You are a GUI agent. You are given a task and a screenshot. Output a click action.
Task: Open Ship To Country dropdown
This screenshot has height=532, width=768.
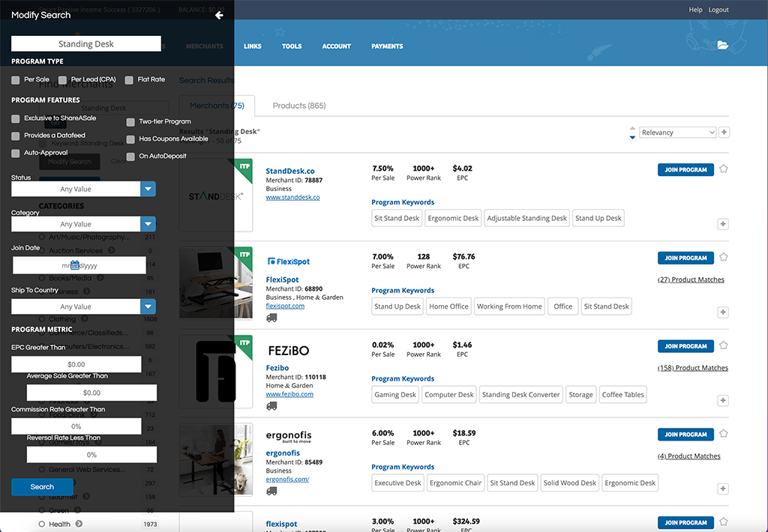point(83,306)
